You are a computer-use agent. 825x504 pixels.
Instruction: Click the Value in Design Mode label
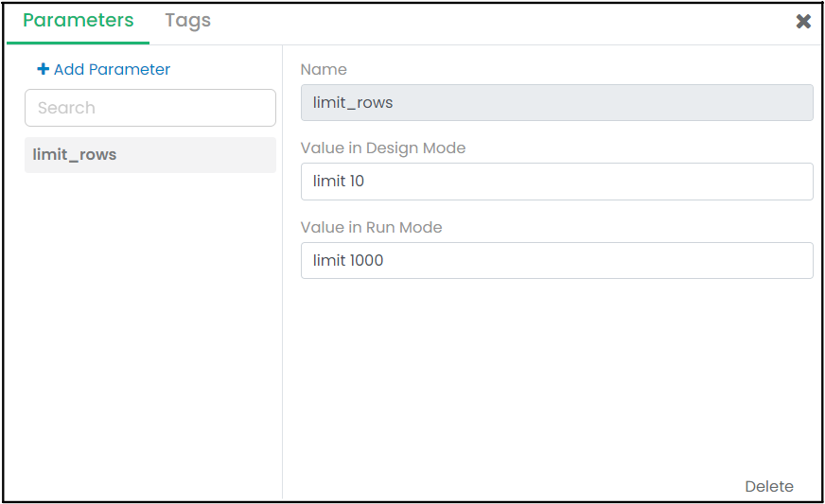(x=382, y=148)
